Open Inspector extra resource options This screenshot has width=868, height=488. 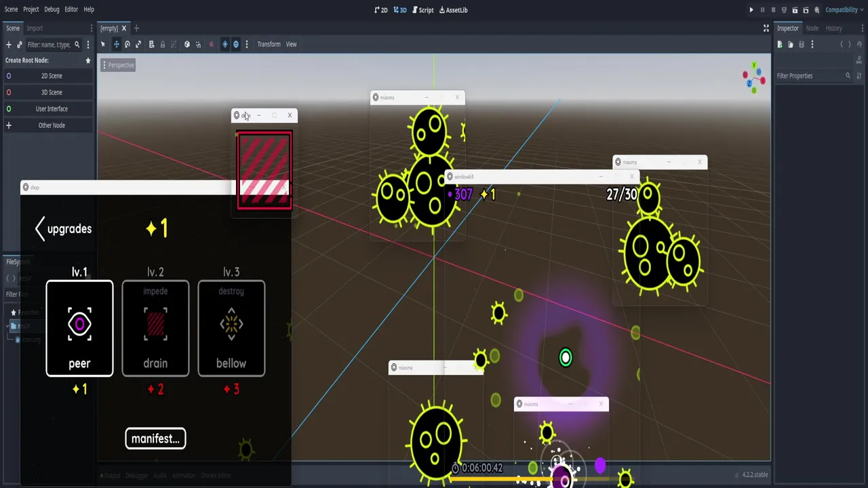812,45
